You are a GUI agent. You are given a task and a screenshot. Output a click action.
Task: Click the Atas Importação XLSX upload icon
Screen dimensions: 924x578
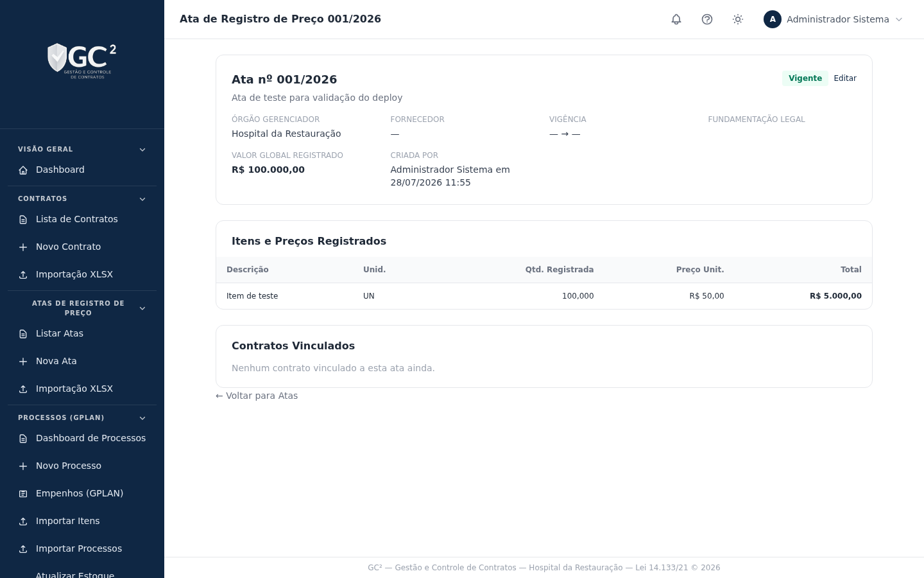pyautogui.click(x=23, y=389)
